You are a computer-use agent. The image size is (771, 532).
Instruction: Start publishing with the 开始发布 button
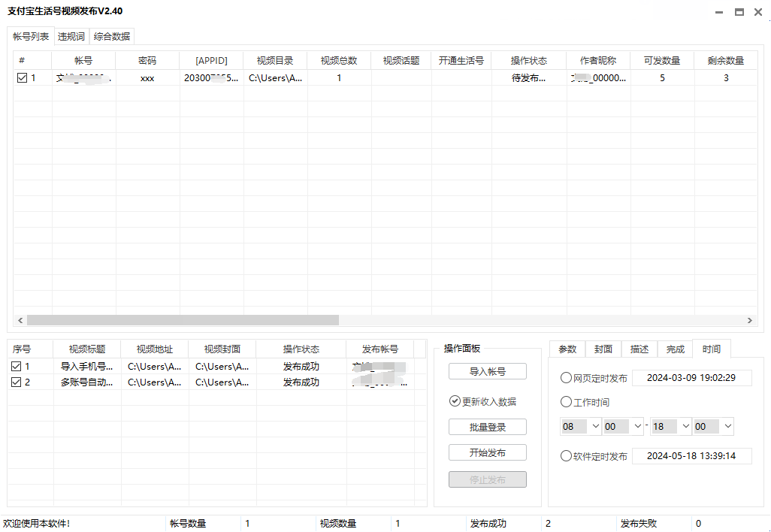click(487, 452)
